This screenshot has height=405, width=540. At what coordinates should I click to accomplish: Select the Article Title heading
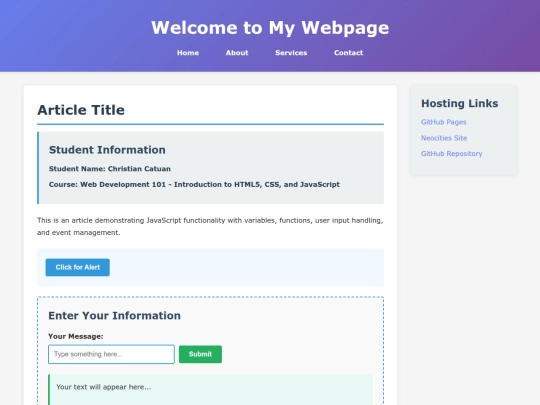click(81, 110)
